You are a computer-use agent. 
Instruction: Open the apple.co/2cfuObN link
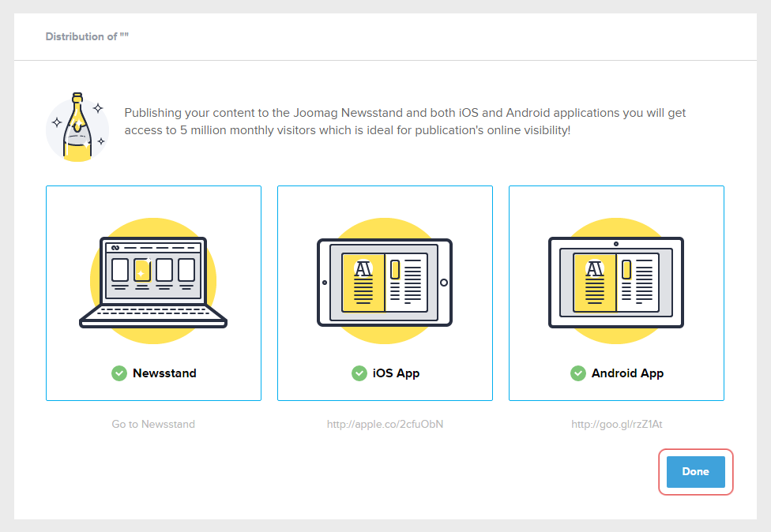click(x=385, y=424)
